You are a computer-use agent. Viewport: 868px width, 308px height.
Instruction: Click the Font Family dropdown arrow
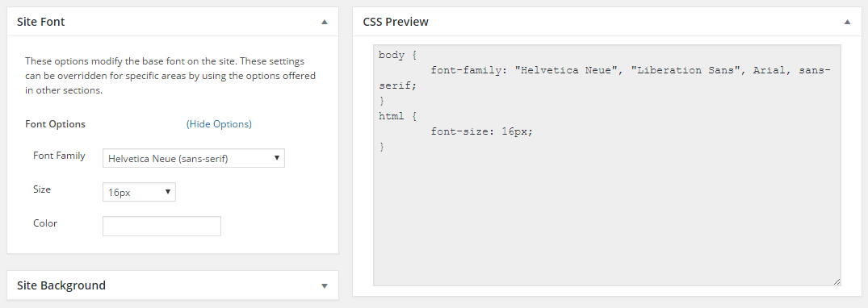tap(277, 158)
